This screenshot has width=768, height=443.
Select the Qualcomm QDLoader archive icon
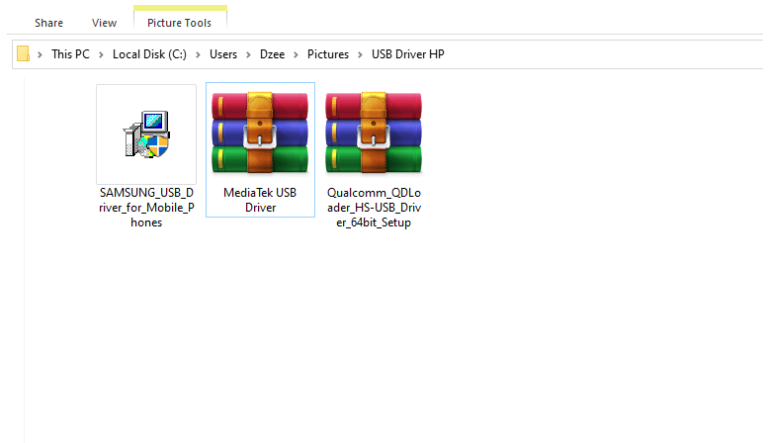click(373, 132)
